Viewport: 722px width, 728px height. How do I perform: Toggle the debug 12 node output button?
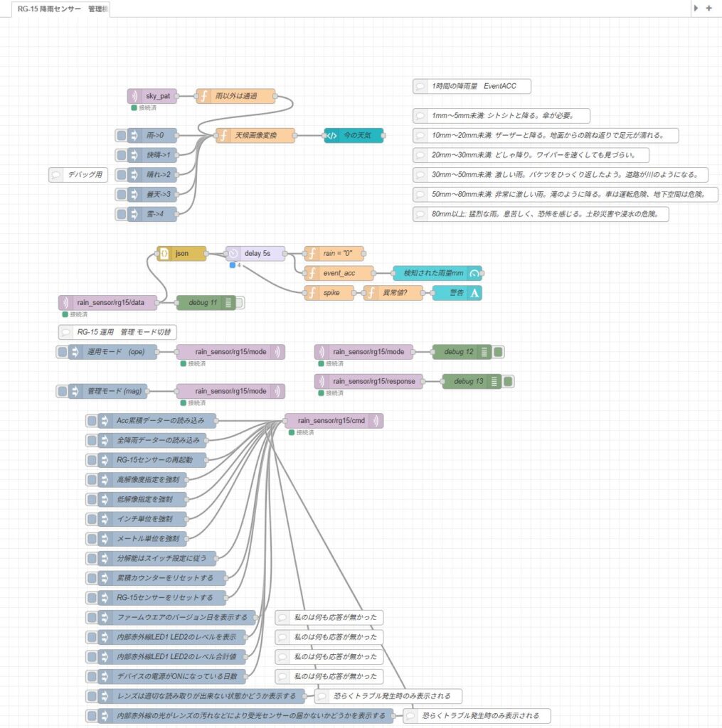(498, 352)
